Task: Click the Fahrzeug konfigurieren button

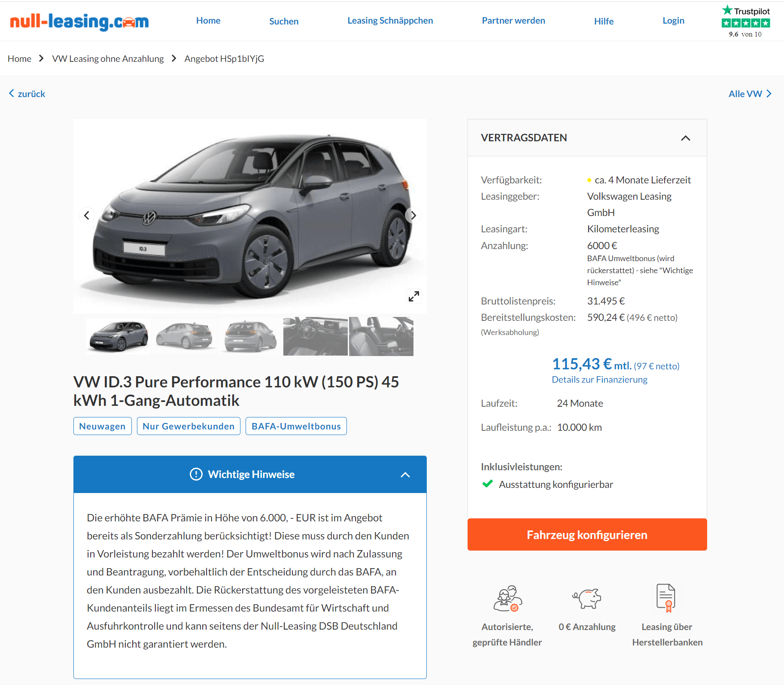Action: click(x=587, y=535)
